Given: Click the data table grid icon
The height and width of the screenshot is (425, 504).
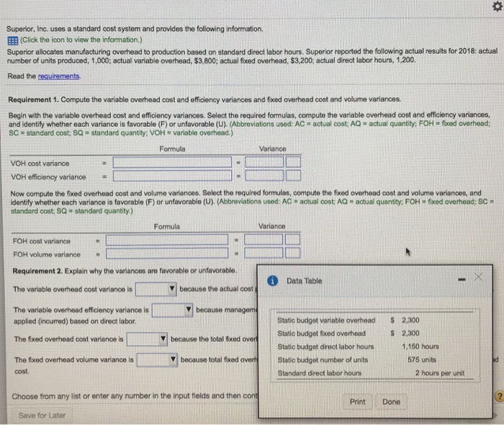Looking at the screenshot, I should click(12, 41).
